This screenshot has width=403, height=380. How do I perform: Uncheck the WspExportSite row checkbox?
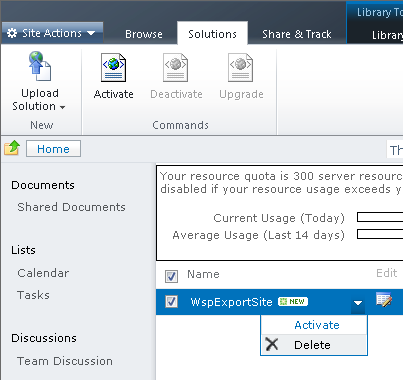point(171,302)
